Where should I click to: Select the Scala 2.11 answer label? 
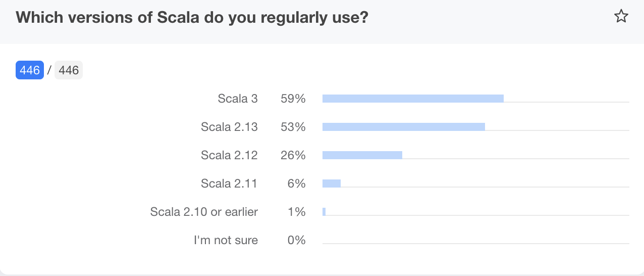coord(229,183)
